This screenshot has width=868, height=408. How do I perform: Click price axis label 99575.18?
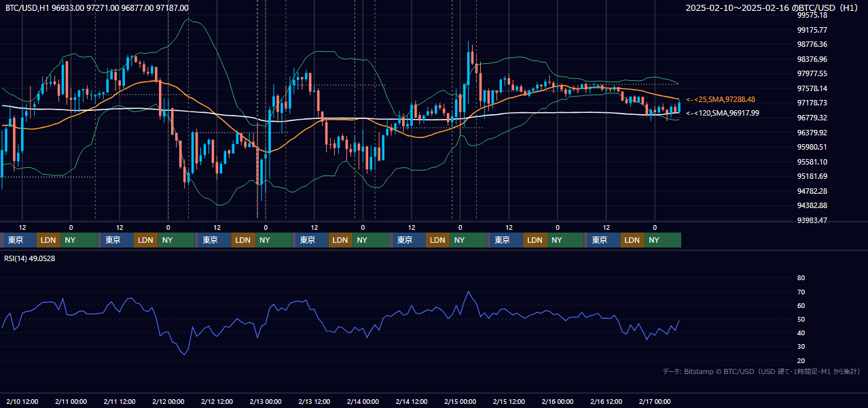[812, 15]
